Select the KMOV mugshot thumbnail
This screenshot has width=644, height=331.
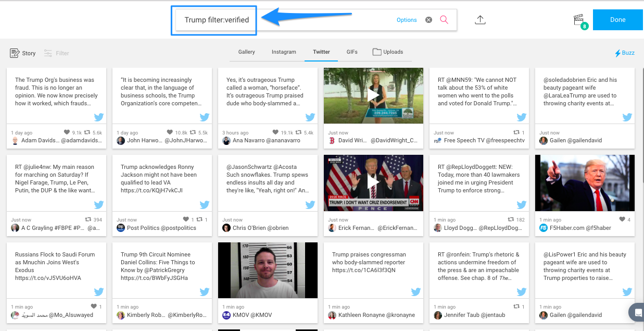[268, 269]
